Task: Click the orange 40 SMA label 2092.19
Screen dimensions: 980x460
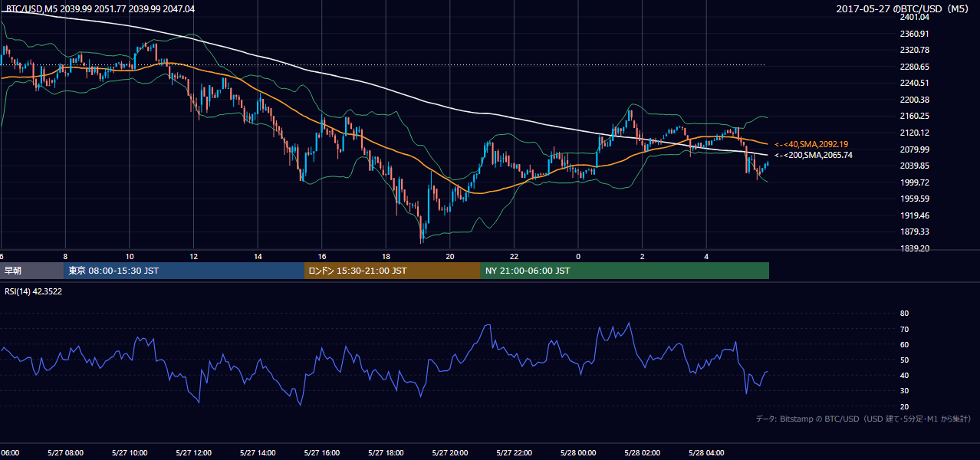Action: (x=813, y=144)
